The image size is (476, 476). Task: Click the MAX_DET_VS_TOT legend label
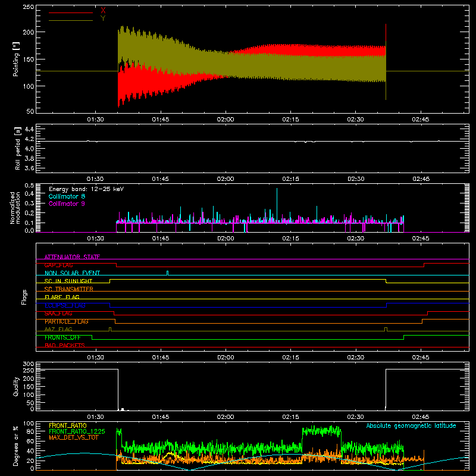[73, 437]
